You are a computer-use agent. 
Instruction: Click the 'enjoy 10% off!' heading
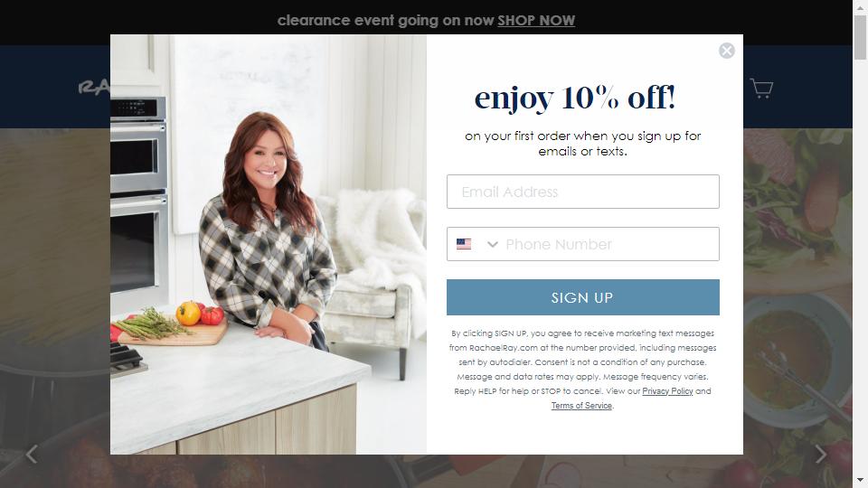575,98
